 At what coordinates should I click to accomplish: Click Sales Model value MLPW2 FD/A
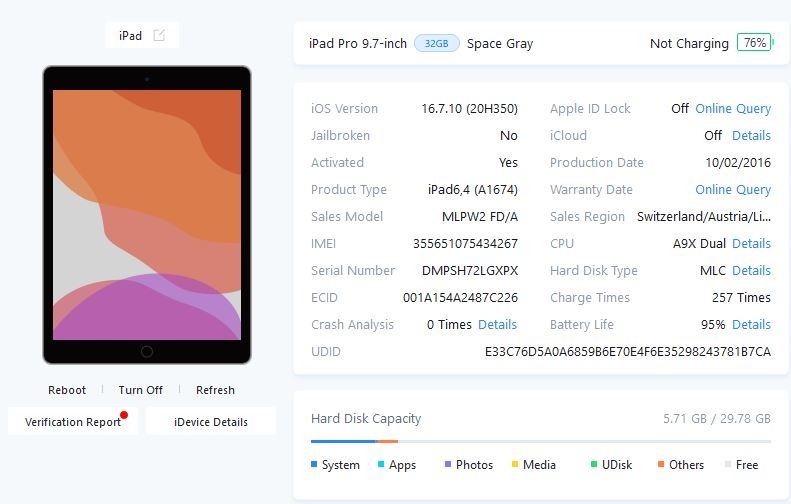(480, 216)
